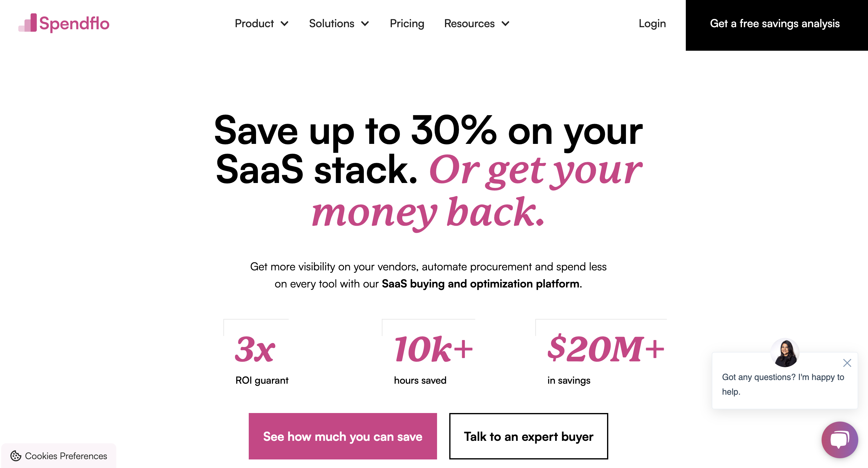This screenshot has height=468, width=868.
Task: Expand the Solutions dropdown
Action: 339,24
